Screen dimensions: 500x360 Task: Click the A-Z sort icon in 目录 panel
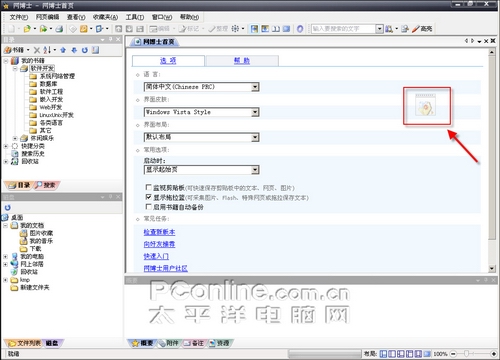[x=47, y=50]
